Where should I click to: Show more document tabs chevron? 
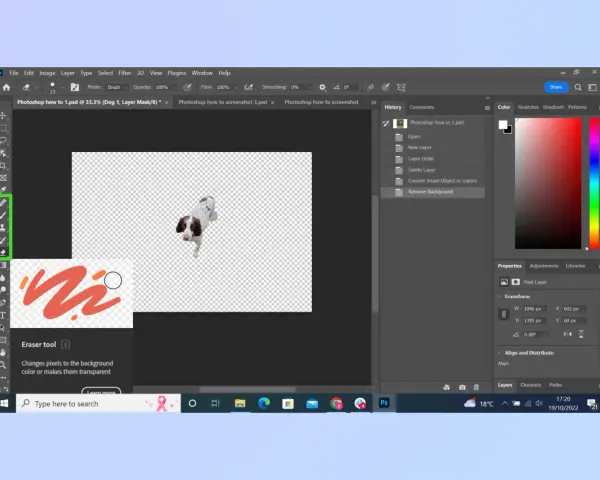tap(374, 103)
